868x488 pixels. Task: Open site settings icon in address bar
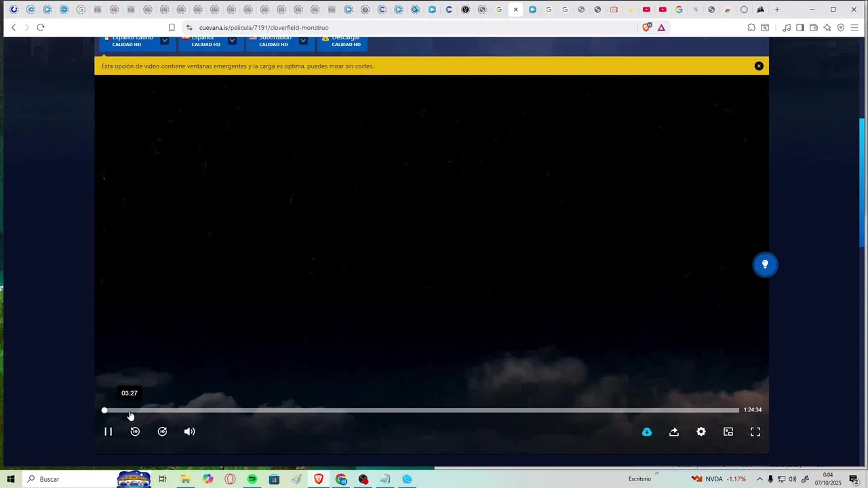[189, 28]
